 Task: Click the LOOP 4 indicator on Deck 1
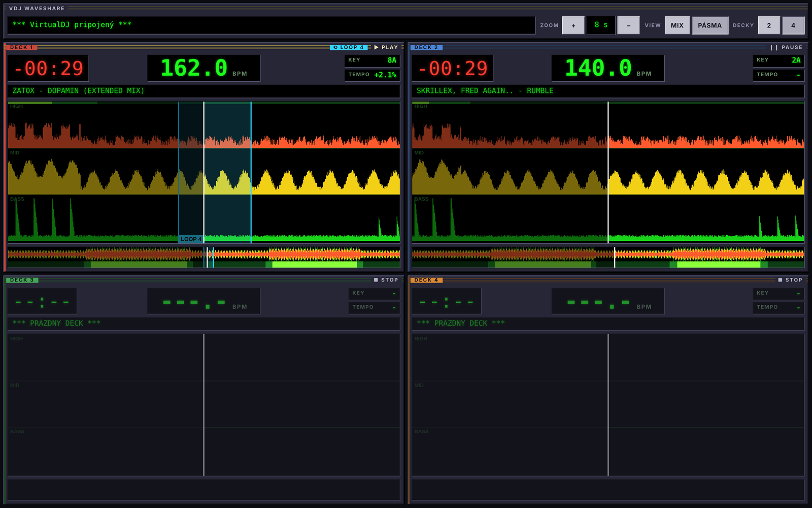[348, 47]
